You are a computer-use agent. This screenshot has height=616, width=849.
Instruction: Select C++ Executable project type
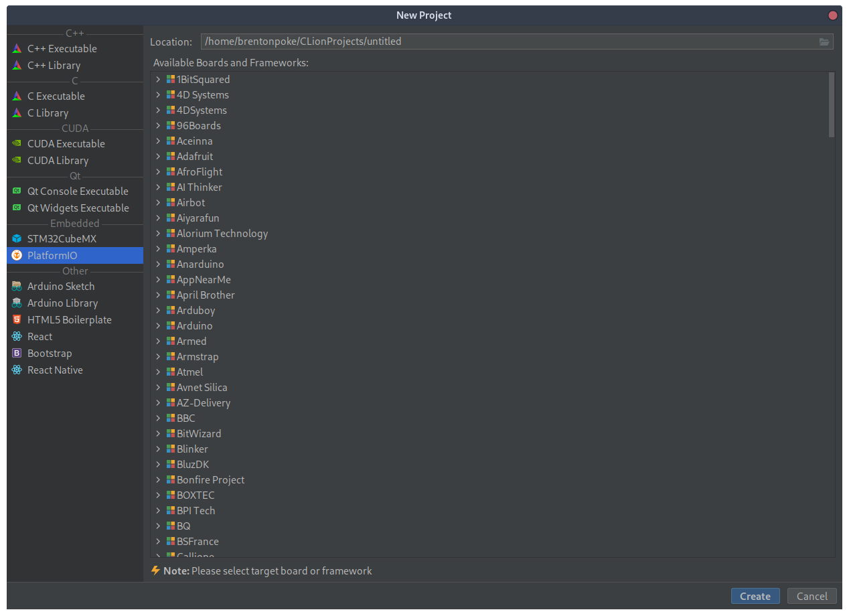pyautogui.click(x=75, y=49)
